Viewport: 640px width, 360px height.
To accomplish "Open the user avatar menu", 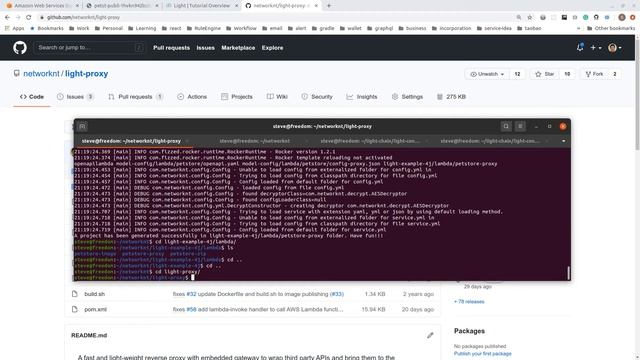I will point(614,48).
